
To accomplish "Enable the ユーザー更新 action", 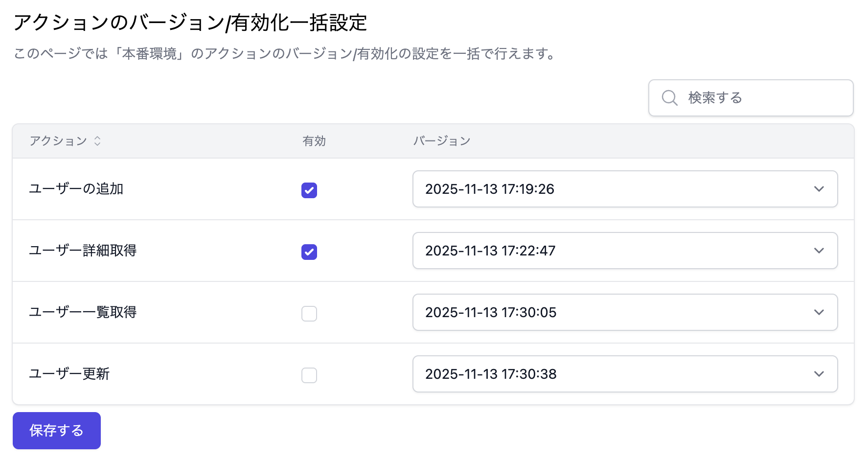I will pyautogui.click(x=309, y=375).
